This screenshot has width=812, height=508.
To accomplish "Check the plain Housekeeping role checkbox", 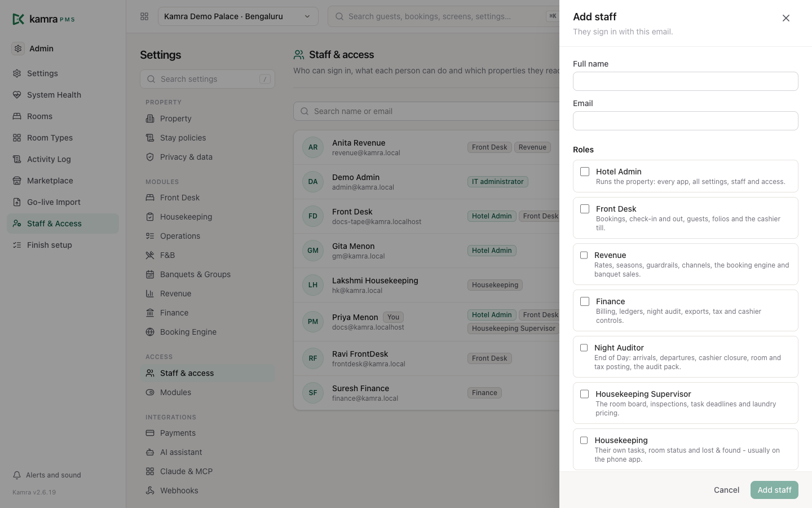I will (x=584, y=440).
